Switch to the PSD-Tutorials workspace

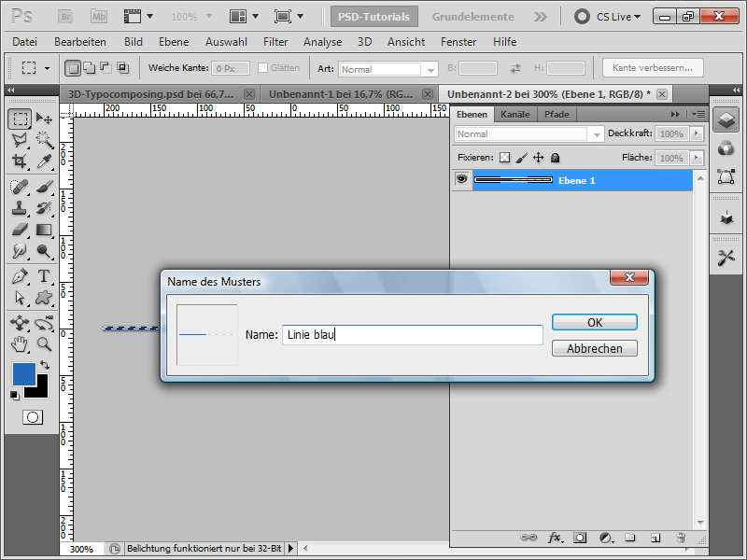(x=374, y=17)
